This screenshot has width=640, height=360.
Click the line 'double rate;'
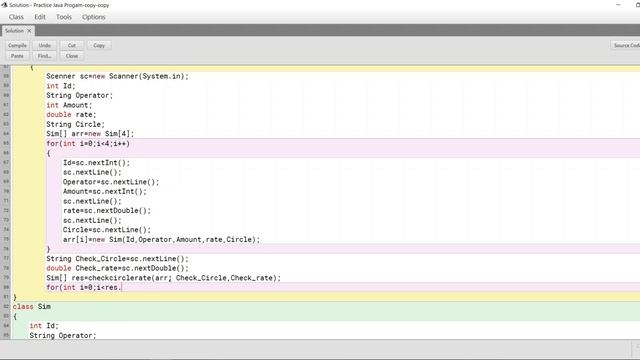pos(71,115)
